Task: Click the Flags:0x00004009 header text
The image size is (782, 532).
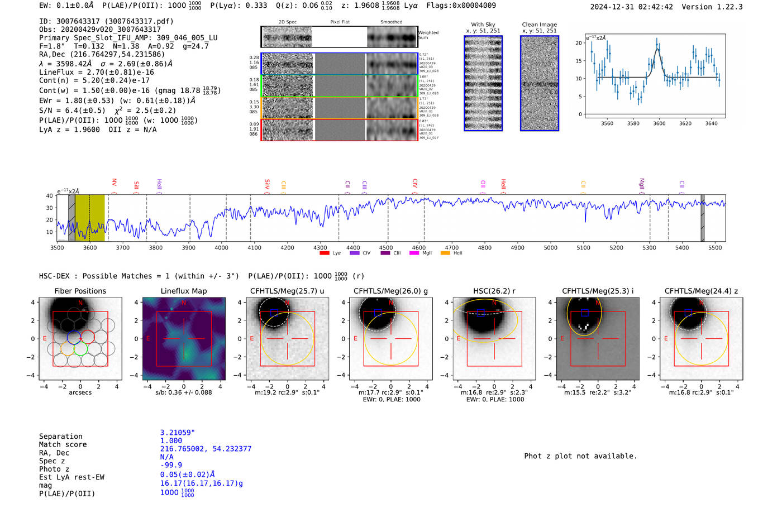Action: click(461, 6)
